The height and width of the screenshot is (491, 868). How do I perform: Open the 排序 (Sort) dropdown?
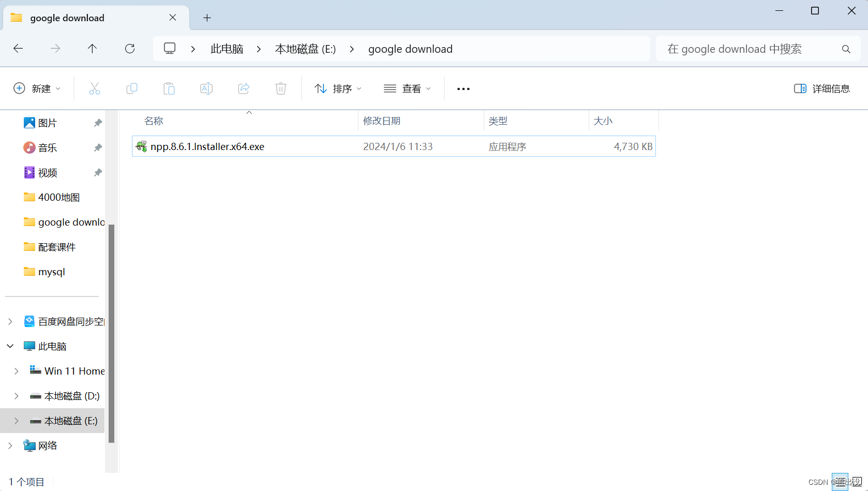coord(338,88)
